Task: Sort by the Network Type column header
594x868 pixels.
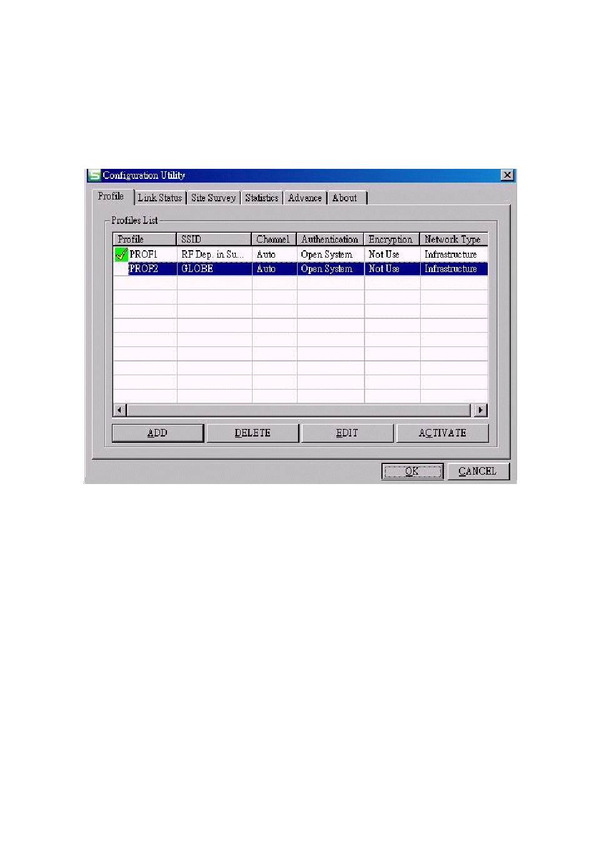Action: click(454, 240)
